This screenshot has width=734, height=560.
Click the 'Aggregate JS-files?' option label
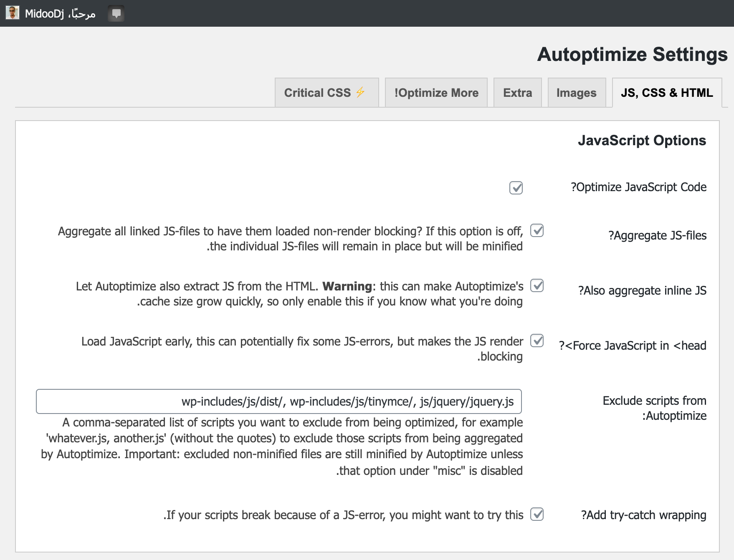657,236
